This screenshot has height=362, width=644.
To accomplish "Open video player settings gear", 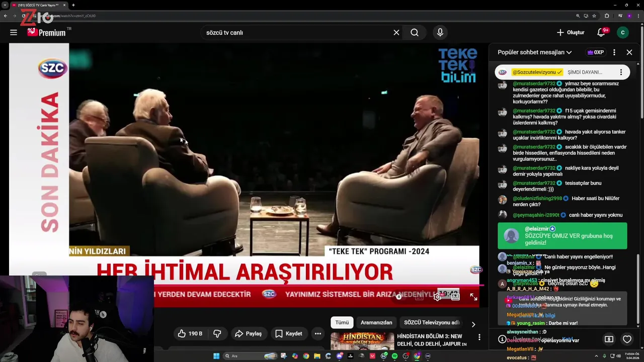I will (437, 297).
